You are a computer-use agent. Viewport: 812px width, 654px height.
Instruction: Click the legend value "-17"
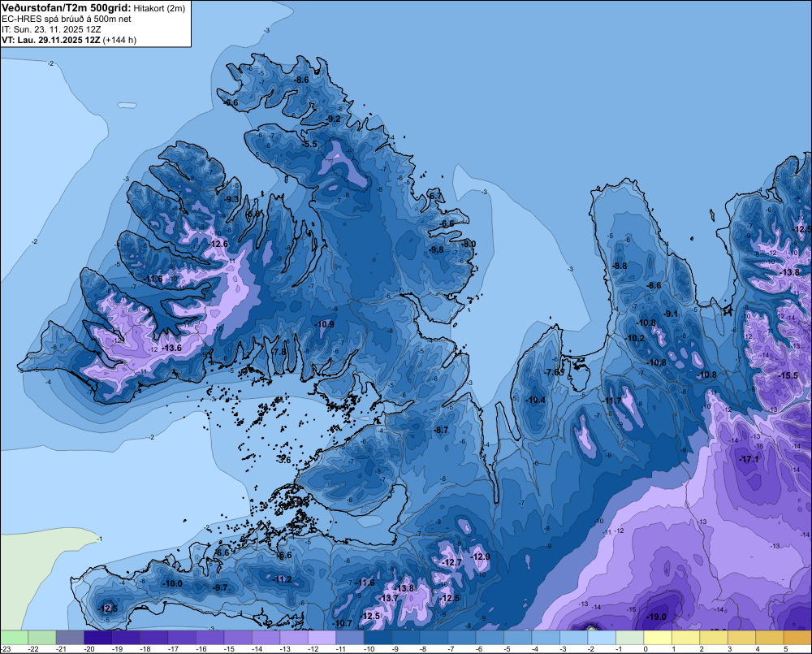[173, 649]
